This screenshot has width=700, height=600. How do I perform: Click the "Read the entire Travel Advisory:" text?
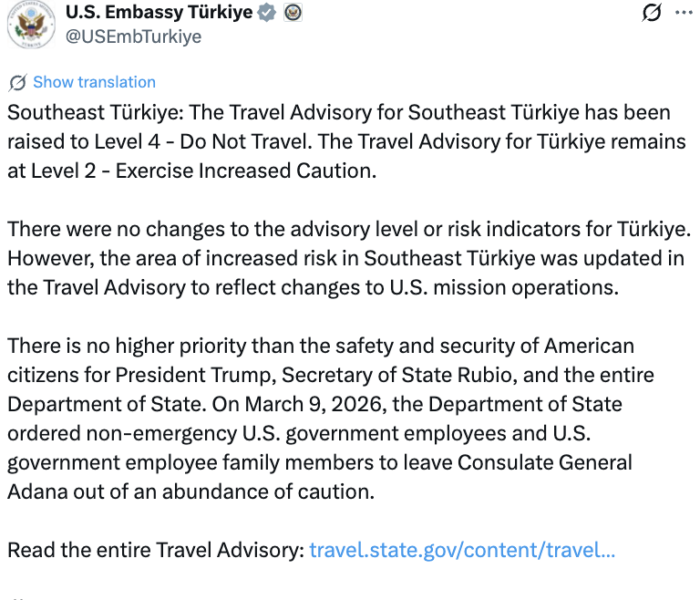[156, 551]
